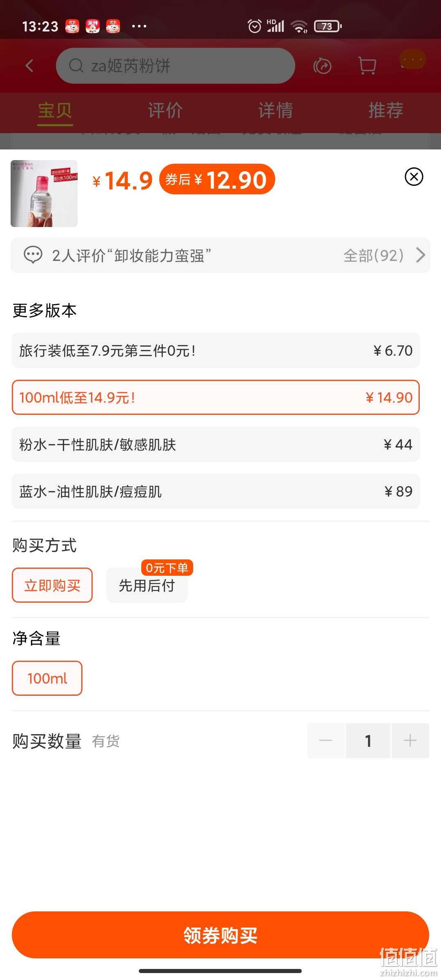This screenshot has width=441, height=980.
Task: Open the 推荐 tab
Action: [x=386, y=110]
